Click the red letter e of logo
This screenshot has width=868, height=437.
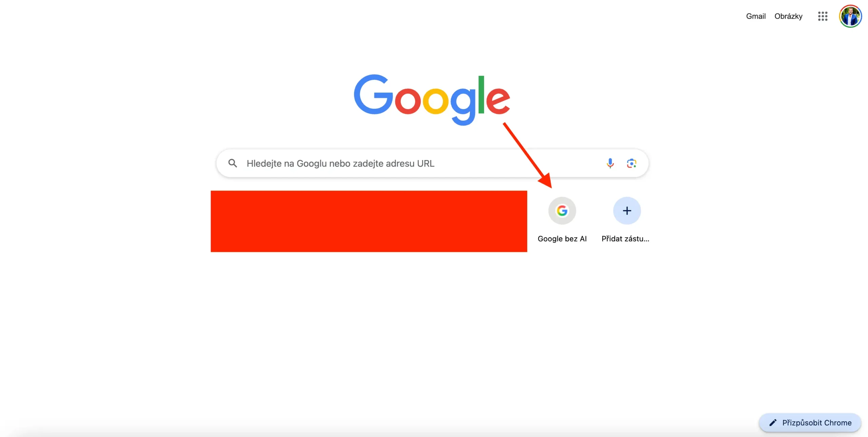498,100
